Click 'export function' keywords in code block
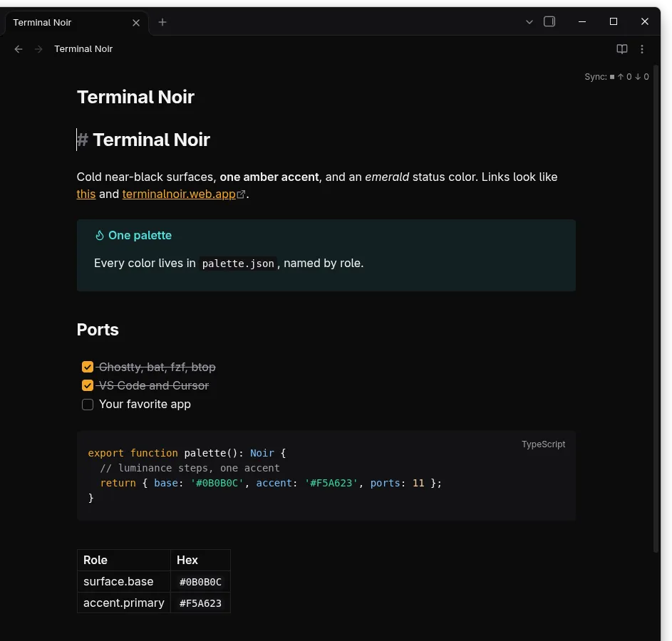This screenshot has width=672, height=641. click(x=133, y=453)
